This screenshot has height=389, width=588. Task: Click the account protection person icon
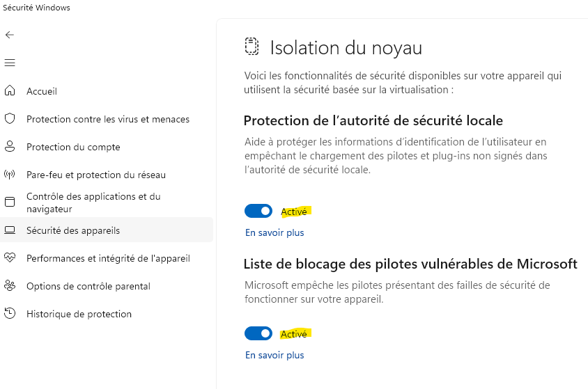click(10, 147)
